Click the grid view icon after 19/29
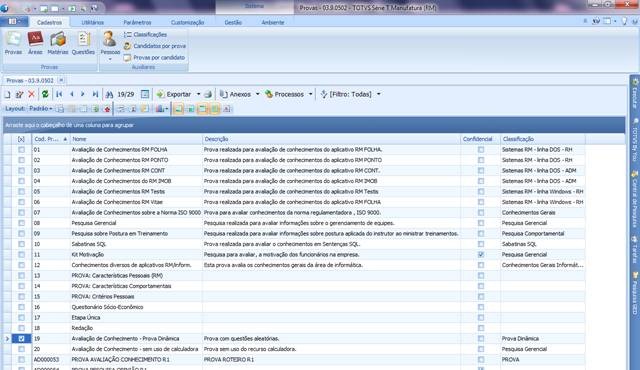 click(x=145, y=94)
